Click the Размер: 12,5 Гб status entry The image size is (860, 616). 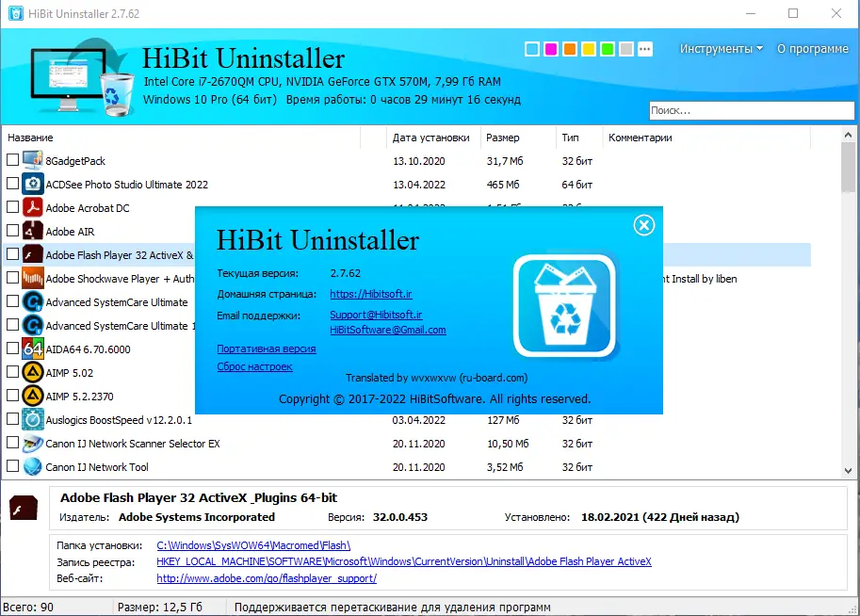tap(159, 608)
